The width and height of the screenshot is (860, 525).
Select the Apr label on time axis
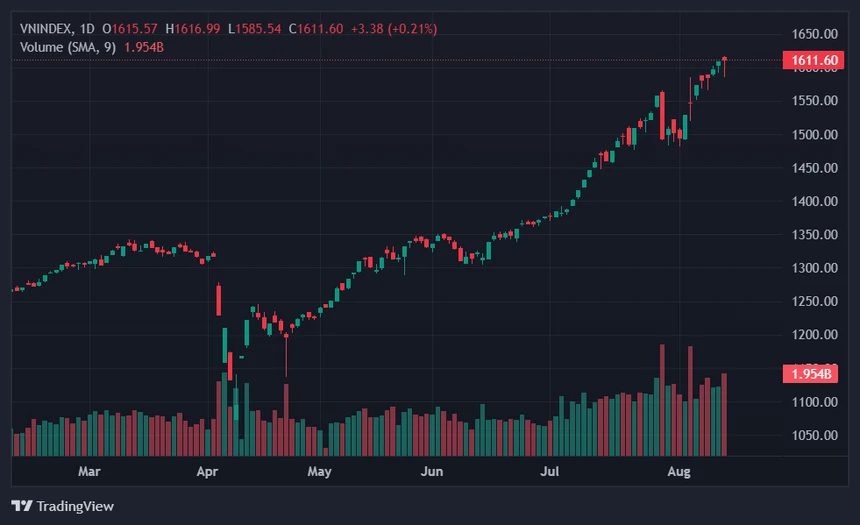coord(207,471)
